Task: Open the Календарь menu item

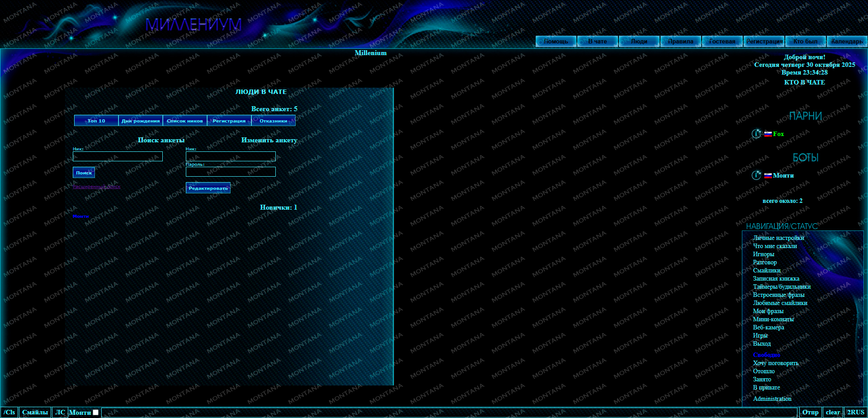Action: tap(846, 41)
